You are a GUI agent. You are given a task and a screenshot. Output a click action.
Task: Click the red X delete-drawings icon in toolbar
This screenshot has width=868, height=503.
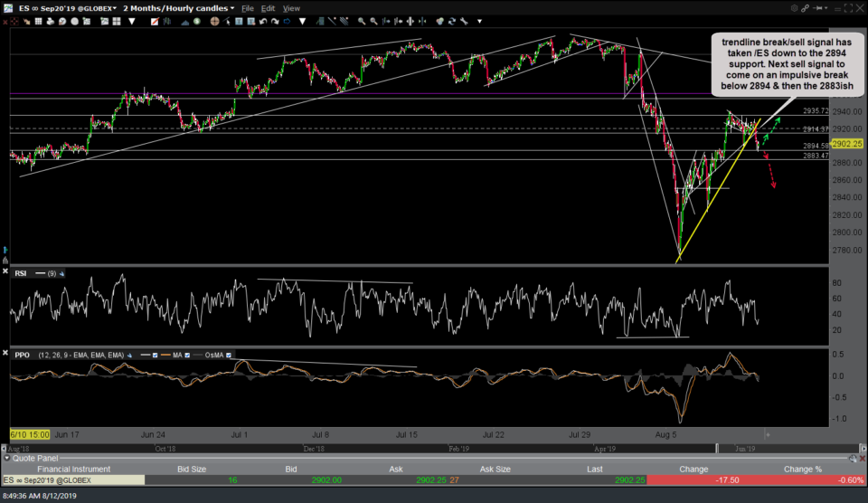point(5,22)
